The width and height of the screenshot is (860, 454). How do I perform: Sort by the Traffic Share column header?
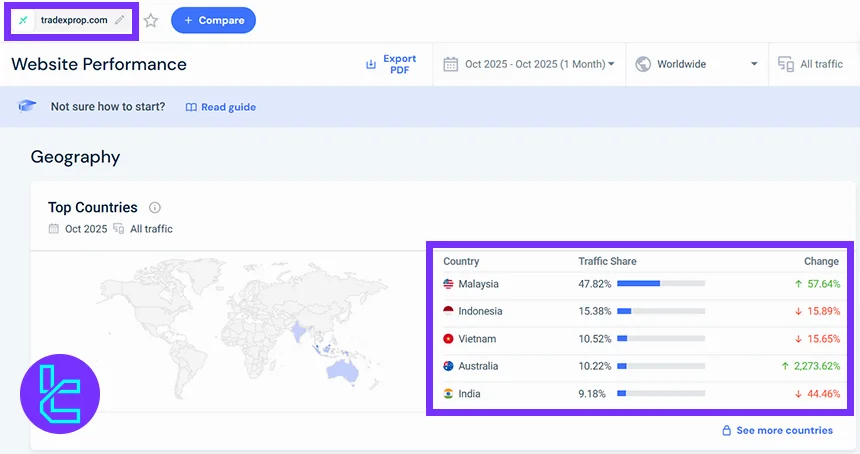[607, 261]
